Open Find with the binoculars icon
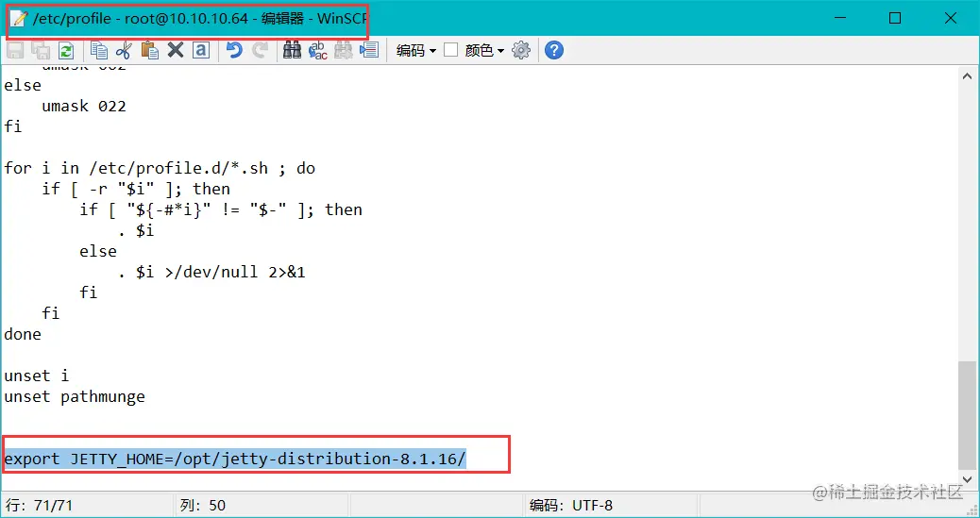980x518 pixels. coord(293,50)
